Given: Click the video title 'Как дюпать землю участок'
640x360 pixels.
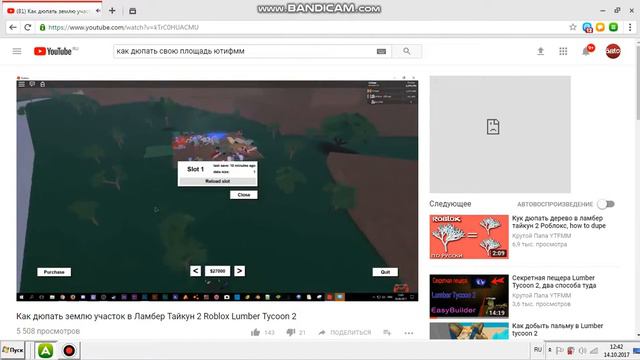Looking at the screenshot, I should point(156,316).
